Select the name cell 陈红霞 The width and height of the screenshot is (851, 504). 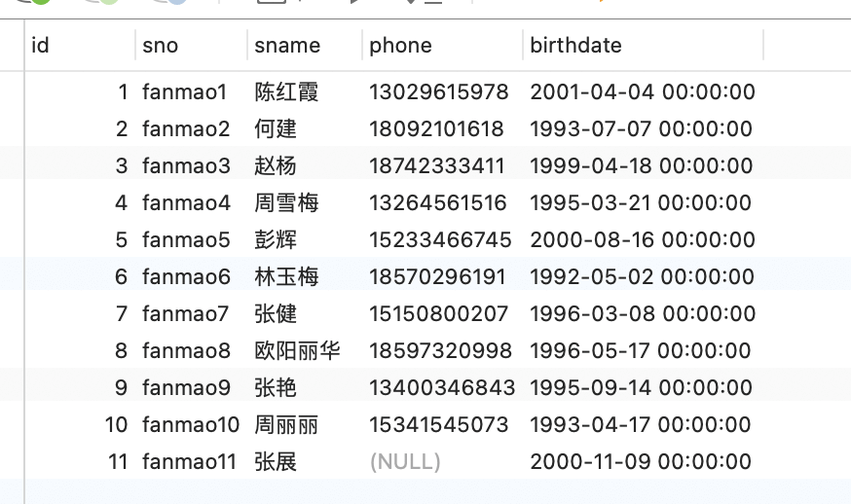pos(286,91)
